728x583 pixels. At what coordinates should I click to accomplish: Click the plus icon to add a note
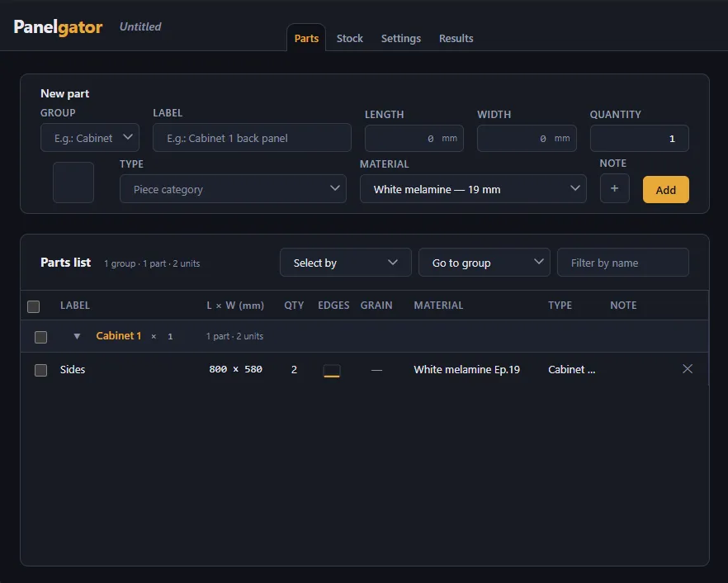[x=614, y=188]
